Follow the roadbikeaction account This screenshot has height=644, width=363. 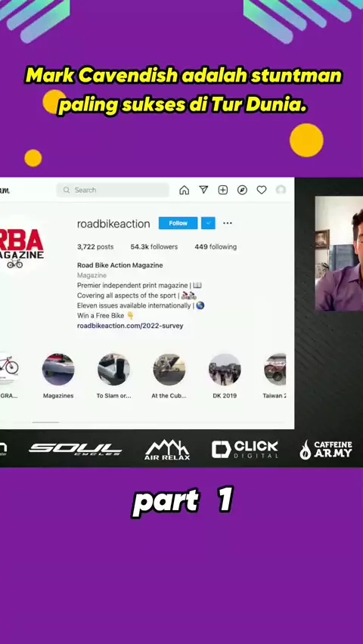click(x=178, y=223)
